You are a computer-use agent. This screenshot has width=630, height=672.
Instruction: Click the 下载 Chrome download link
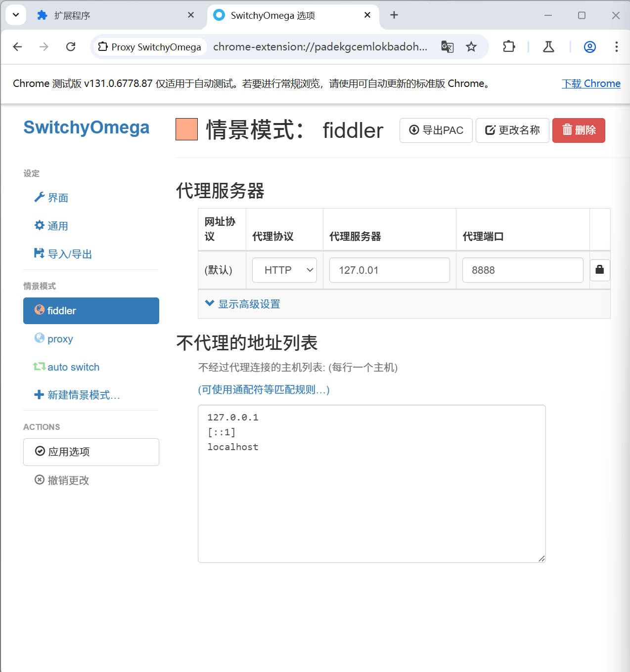[x=591, y=84]
